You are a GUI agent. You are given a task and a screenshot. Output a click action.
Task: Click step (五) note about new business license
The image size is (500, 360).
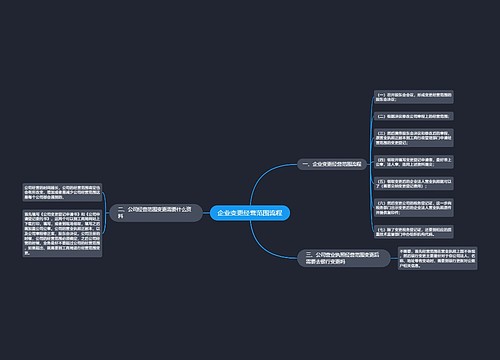pyautogui.click(x=413, y=184)
